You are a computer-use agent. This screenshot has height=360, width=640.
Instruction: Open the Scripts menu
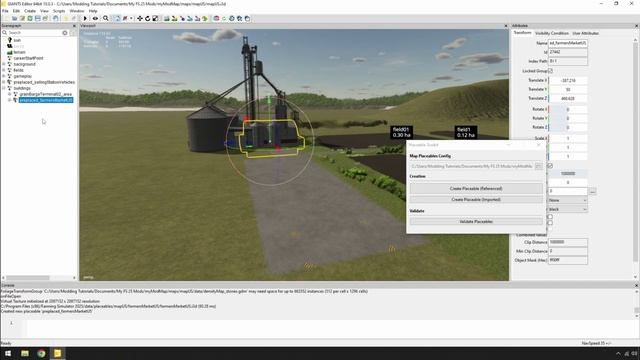pos(59,11)
